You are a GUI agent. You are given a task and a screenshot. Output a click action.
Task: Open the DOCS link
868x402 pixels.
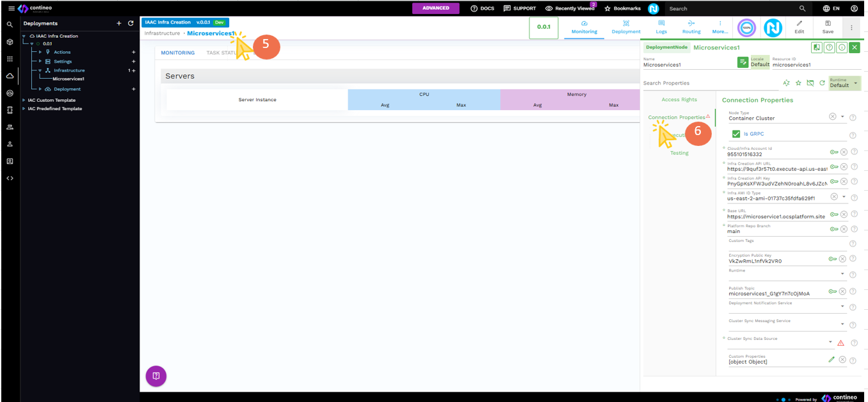[482, 8]
